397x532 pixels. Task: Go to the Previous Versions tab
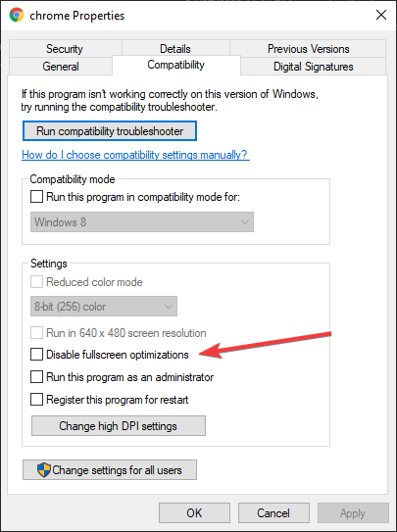coord(308,49)
